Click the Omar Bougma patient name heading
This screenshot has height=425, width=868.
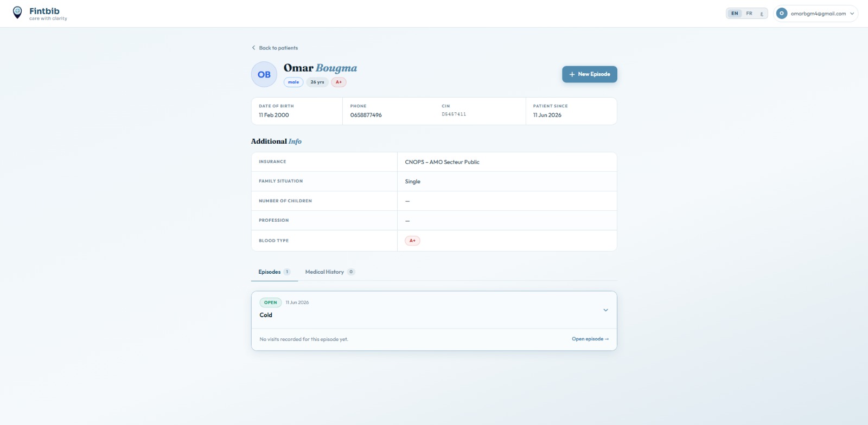(320, 68)
